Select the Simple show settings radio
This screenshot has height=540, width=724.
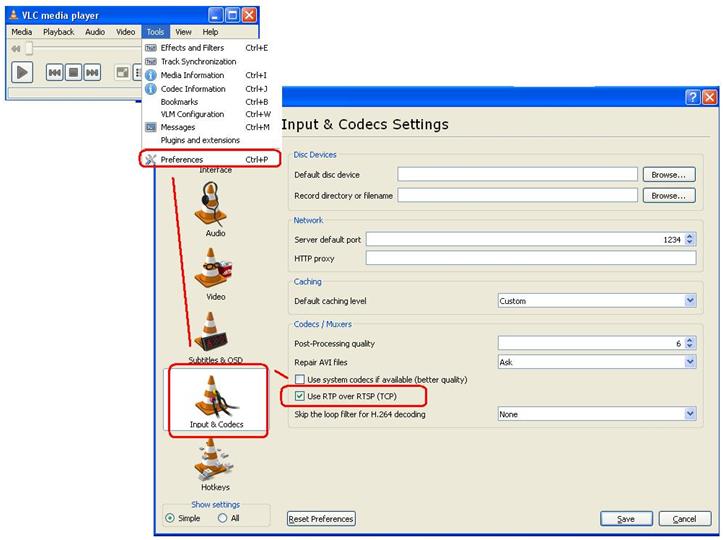(170, 518)
